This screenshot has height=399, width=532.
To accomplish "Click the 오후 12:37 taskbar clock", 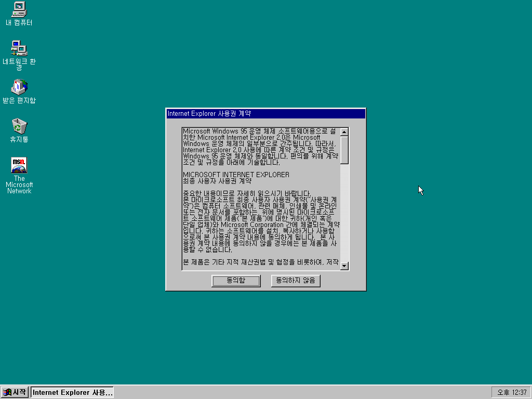I will (x=511, y=392).
